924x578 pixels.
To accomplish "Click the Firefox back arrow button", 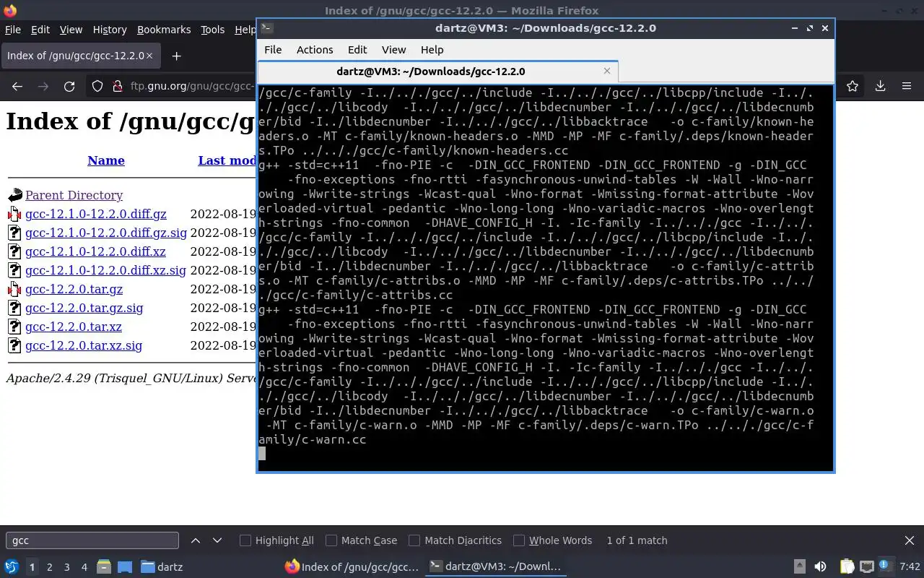I will [17, 86].
